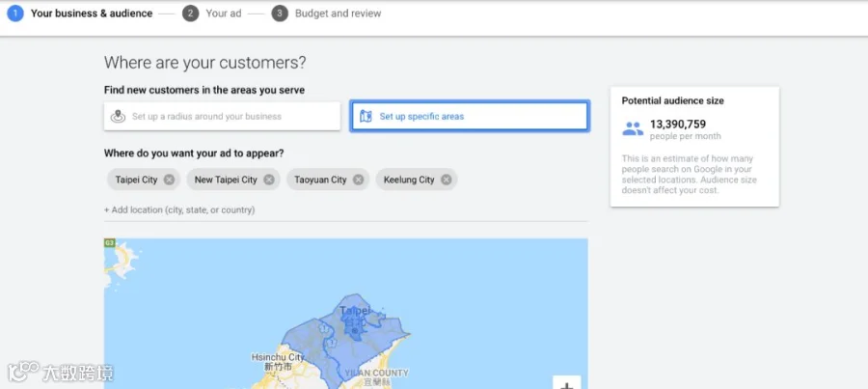Select step 3 circle icon
Screen dimensions: 868x389
coord(280,14)
